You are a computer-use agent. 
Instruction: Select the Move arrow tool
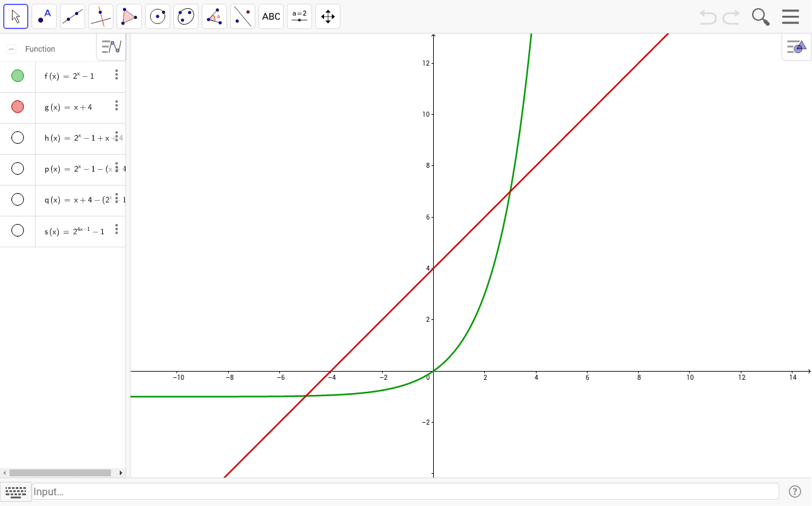point(16,16)
